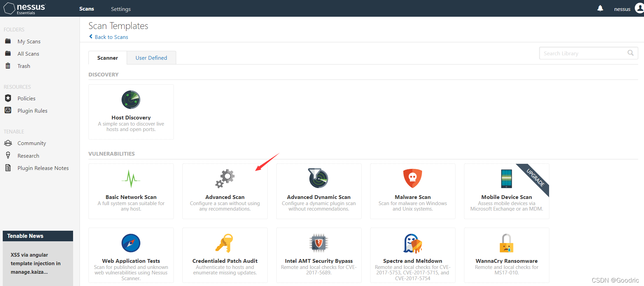Click the Policies shield icon
Viewport: 644px width, 286px height.
tap(8, 98)
